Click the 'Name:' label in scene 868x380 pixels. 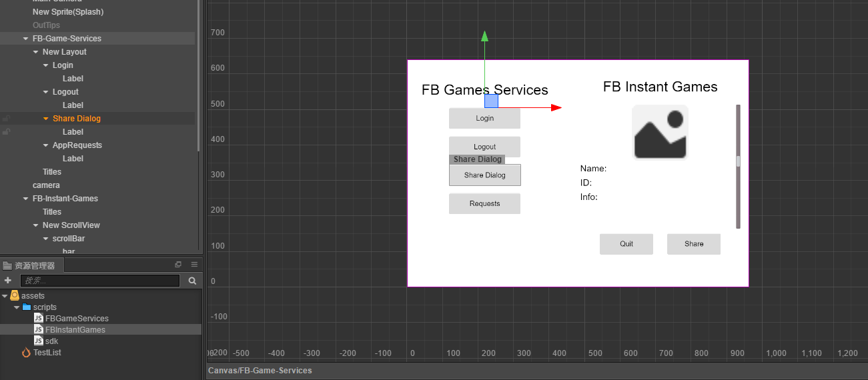click(x=593, y=169)
